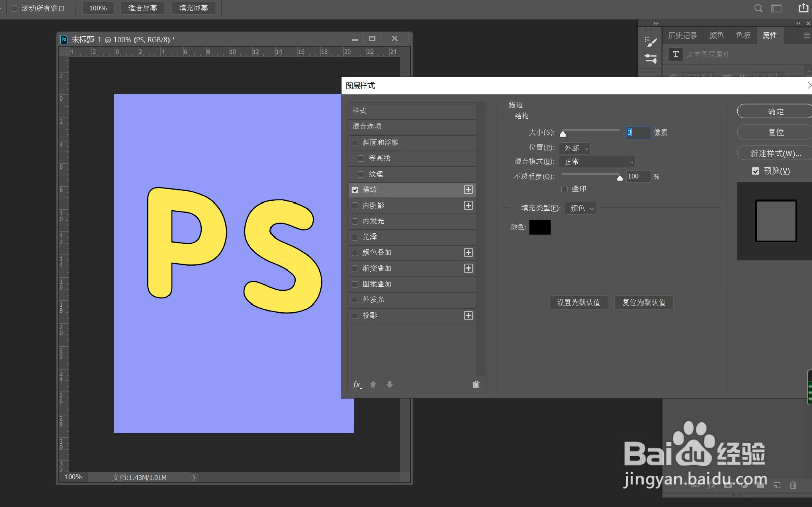This screenshot has width=812, height=507.
Task: Add another 描边 effect with its plus icon
Action: (x=468, y=190)
